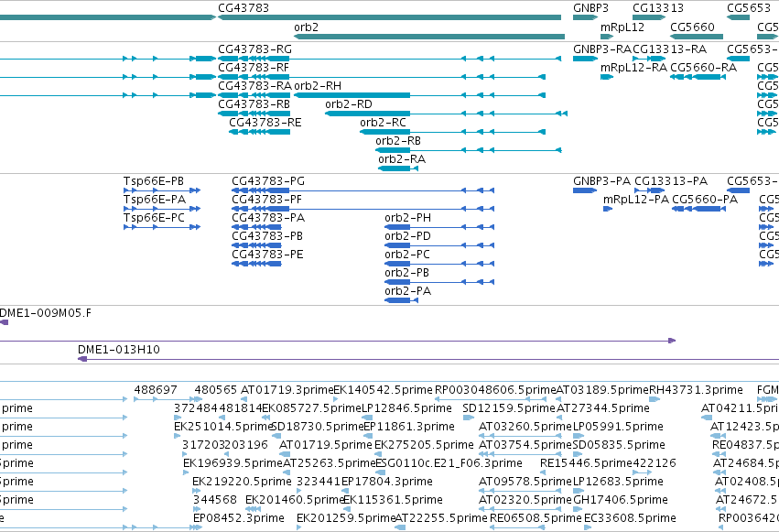779x532 pixels.
Task: Click EST EP11861.3prime
Action: [x=409, y=428]
